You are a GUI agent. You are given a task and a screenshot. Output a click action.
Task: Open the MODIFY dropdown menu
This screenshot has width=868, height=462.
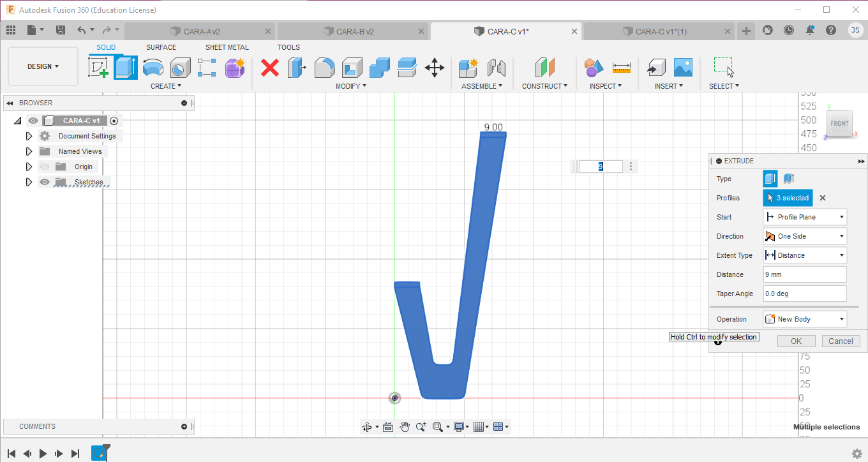351,86
